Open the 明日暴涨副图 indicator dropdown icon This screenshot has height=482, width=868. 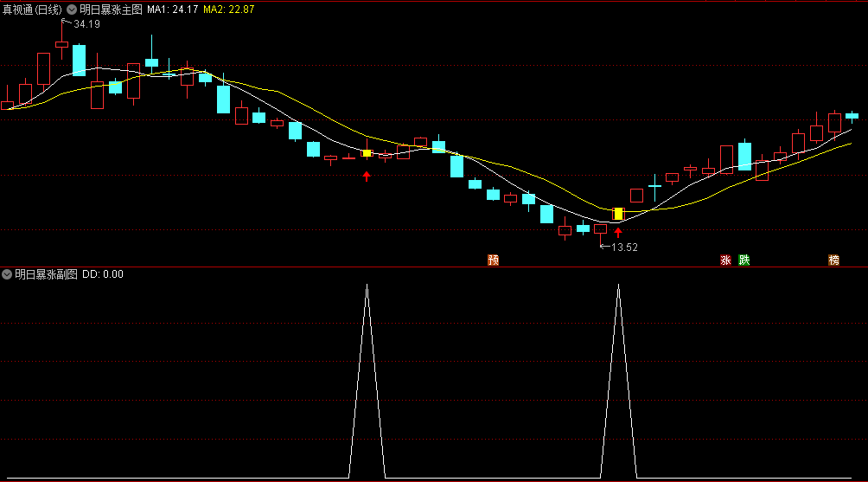coord(7,274)
